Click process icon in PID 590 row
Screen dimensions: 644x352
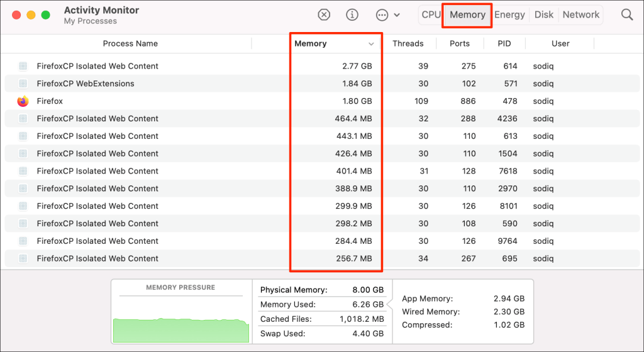coord(23,224)
